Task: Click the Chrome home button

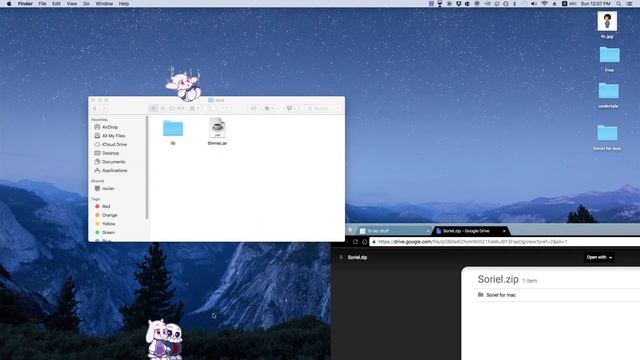Action: coord(364,242)
